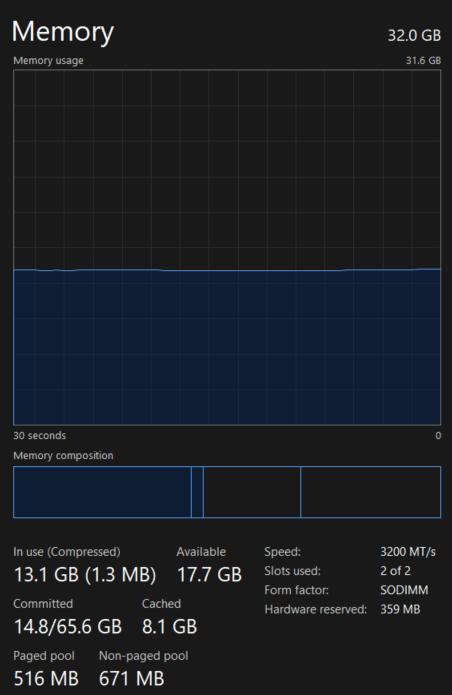This screenshot has height=695, width=452.
Task: Click the Speed: label
Action: click(x=283, y=552)
